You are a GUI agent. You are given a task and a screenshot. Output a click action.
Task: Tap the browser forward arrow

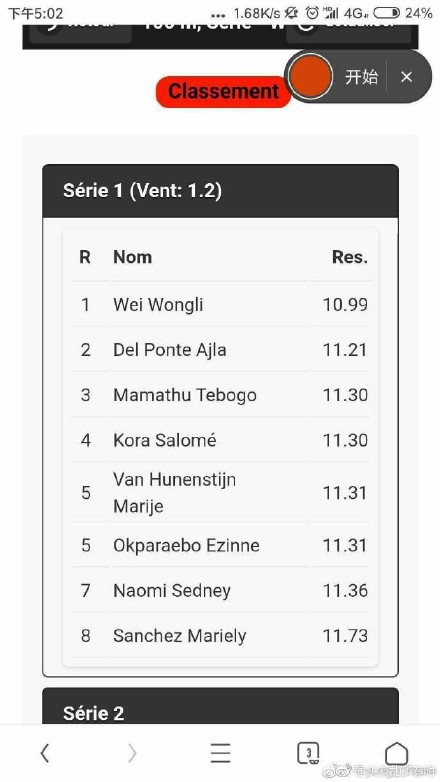pyautogui.click(x=132, y=753)
